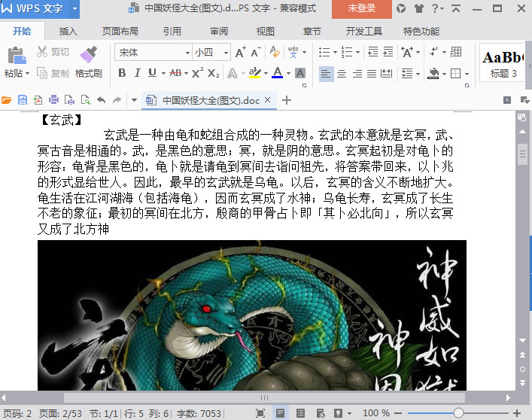Toggle strikethrough AB formatting
The height and width of the screenshot is (420, 532).
click(x=175, y=73)
